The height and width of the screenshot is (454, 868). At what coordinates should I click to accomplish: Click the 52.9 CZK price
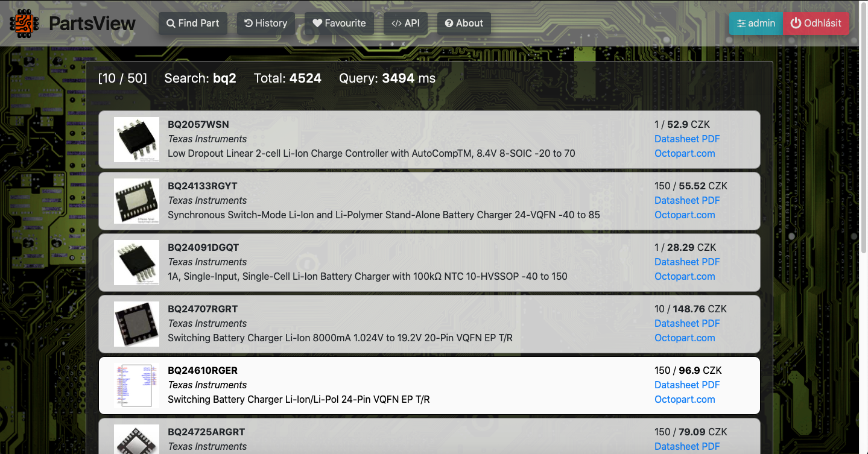688,124
